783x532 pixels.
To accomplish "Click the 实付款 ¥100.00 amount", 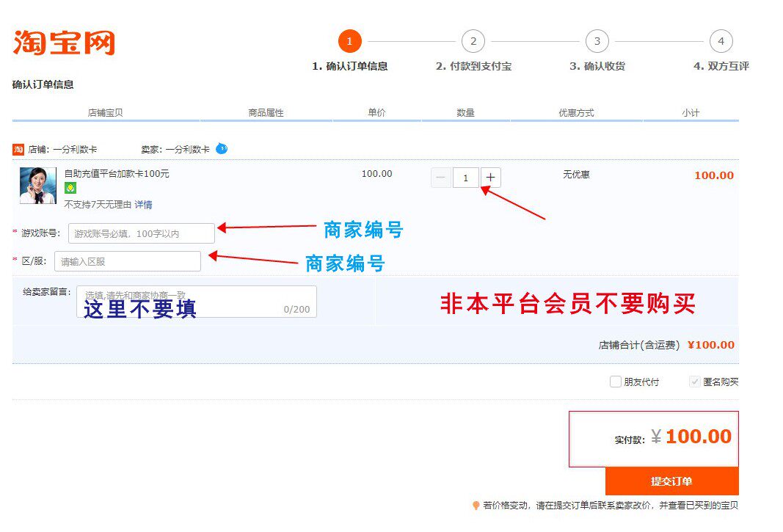I will pos(691,437).
